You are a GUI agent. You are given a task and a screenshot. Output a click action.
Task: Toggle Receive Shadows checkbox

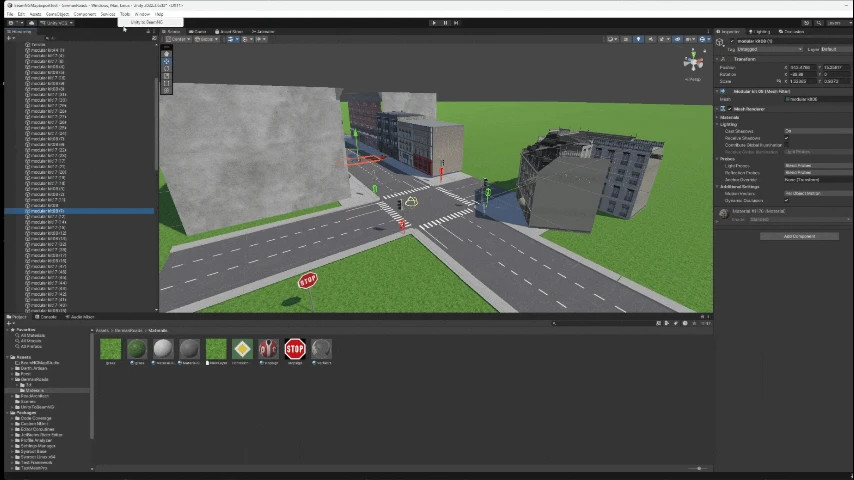(786, 138)
